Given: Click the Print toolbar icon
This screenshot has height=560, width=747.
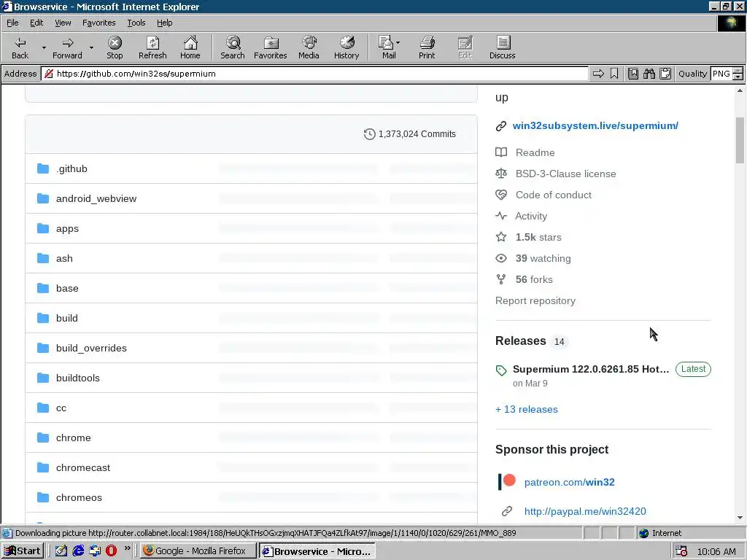Looking at the screenshot, I should click(427, 47).
